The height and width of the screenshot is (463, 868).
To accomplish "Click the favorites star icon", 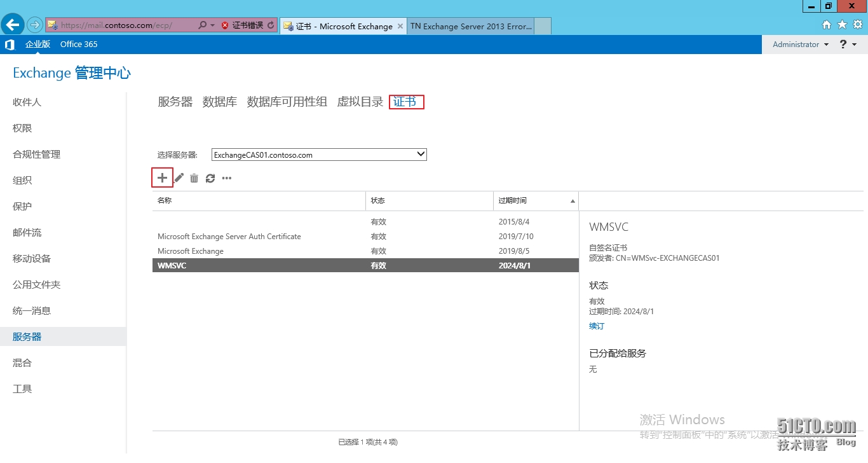I will (841, 24).
